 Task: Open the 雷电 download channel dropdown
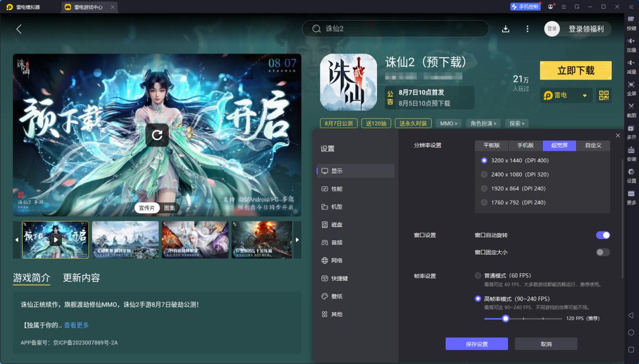point(566,96)
